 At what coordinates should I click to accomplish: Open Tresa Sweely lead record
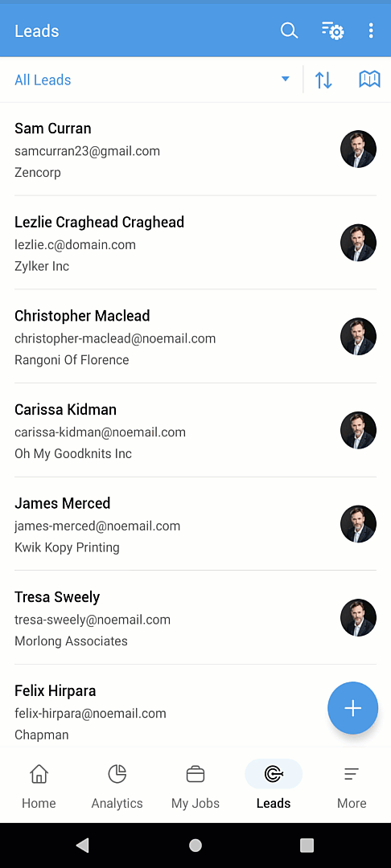(195, 618)
